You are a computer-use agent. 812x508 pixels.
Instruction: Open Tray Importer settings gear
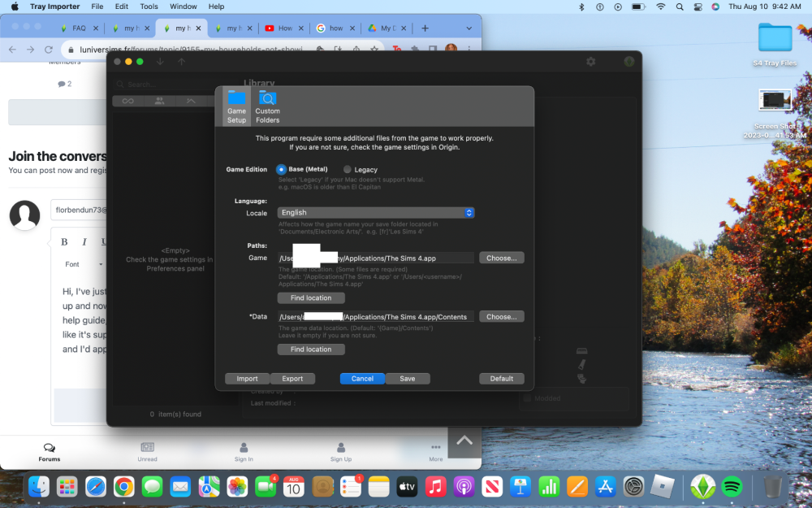click(x=591, y=62)
